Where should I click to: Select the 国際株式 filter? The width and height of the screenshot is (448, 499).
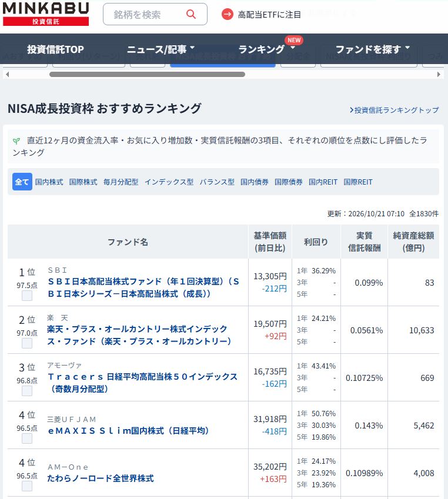point(83,182)
